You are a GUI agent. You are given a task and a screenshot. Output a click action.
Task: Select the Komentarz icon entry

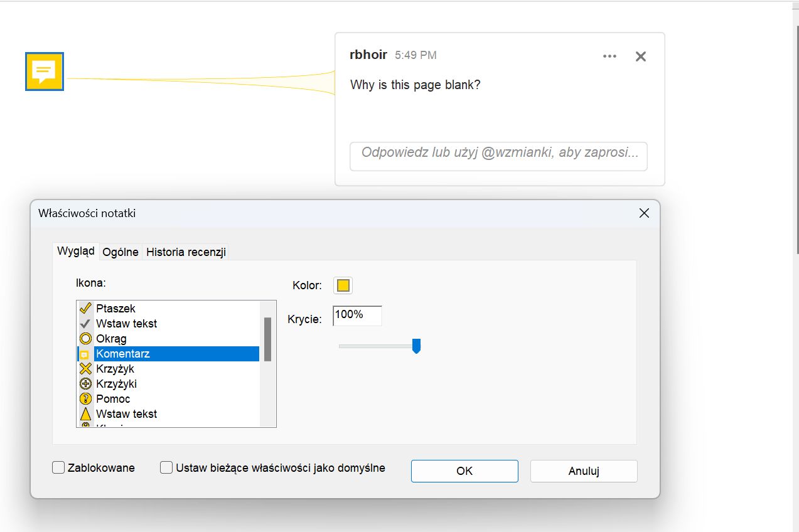(x=122, y=354)
